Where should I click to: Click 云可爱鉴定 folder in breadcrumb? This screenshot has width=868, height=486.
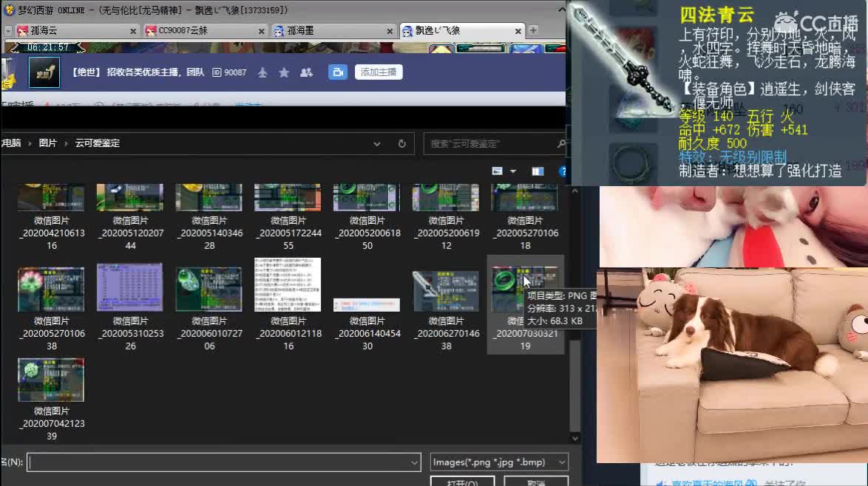98,143
